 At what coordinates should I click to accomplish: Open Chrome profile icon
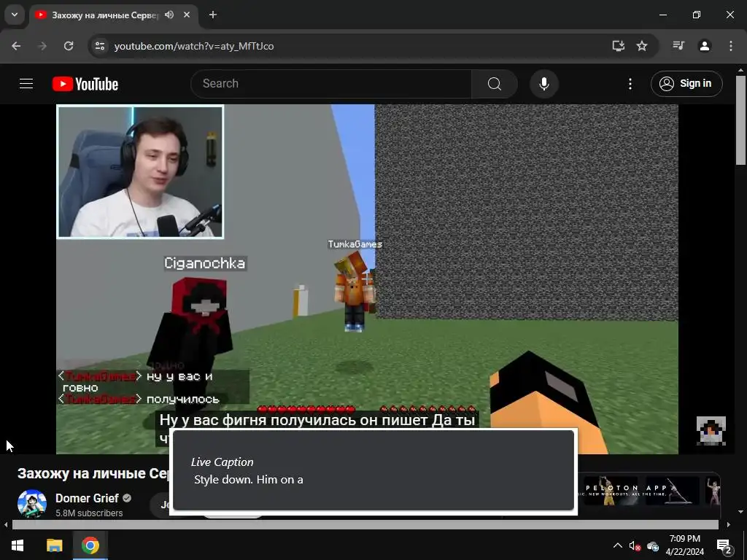coord(705,46)
